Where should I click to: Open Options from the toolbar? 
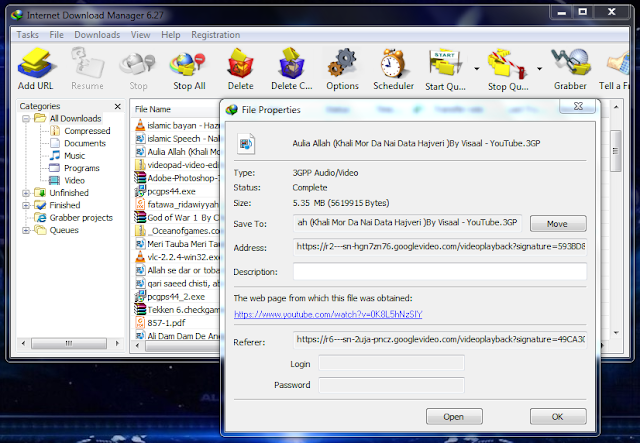tap(342, 69)
